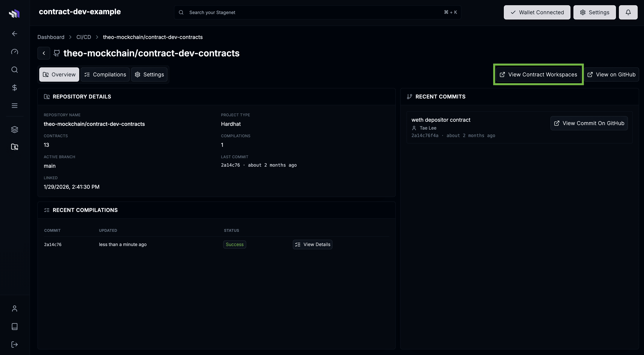
Task: Open notifications bell icon
Action: coord(628,12)
